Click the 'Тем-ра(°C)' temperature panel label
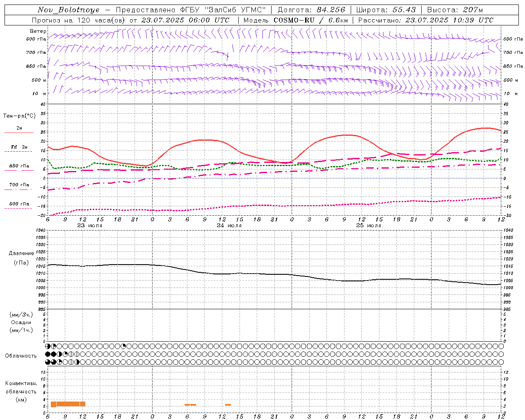Screen dimensions: 525x420 tap(19, 116)
